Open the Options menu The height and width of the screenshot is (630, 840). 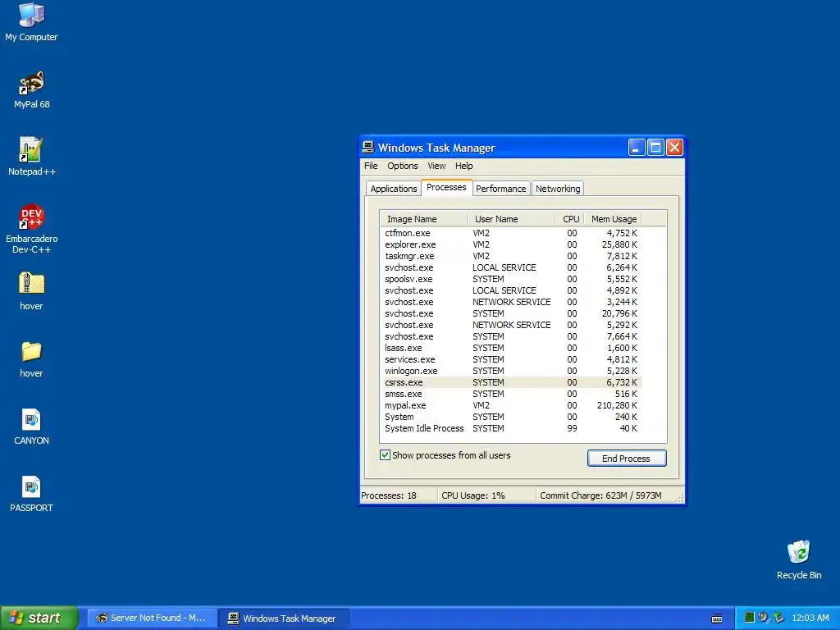pyautogui.click(x=402, y=166)
